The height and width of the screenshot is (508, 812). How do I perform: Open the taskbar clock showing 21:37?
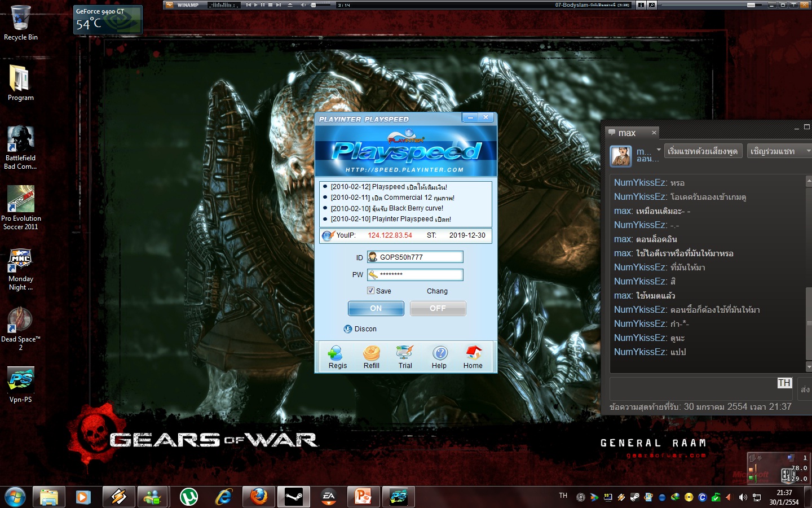pos(784,497)
